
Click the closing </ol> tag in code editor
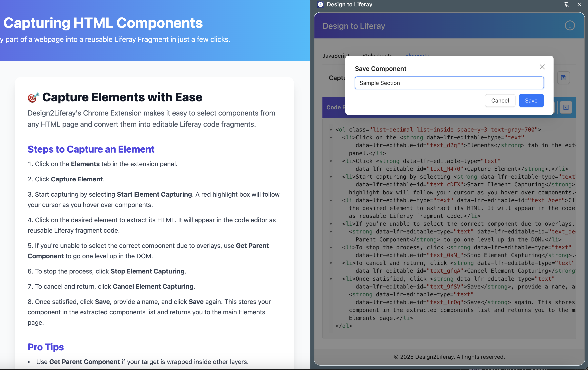(344, 326)
